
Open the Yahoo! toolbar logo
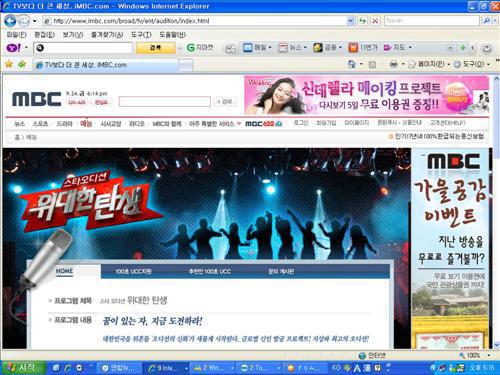pos(14,48)
